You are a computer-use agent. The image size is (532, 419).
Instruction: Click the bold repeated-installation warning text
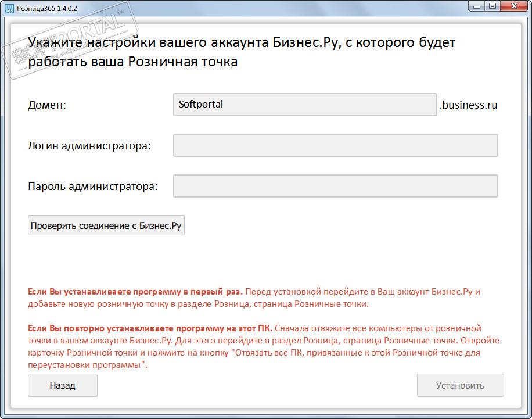tap(150, 328)
